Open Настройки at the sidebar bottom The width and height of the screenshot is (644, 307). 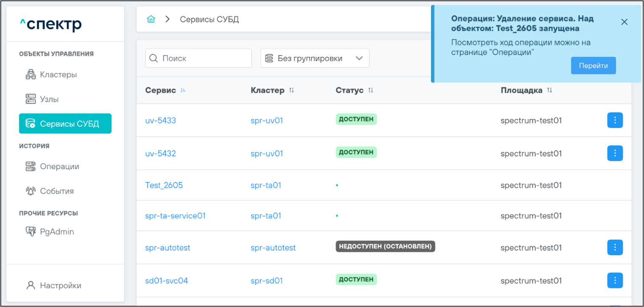pos(60,285)
